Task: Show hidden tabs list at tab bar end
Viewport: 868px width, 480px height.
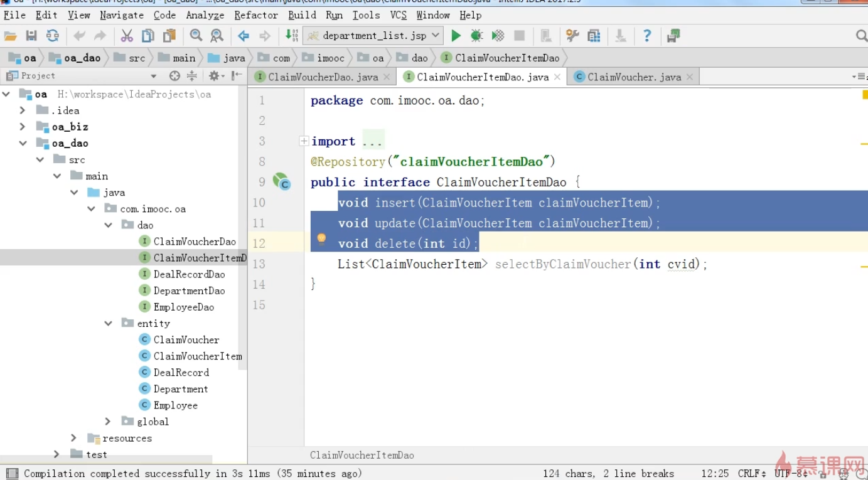Action: [x=859, y=77]
